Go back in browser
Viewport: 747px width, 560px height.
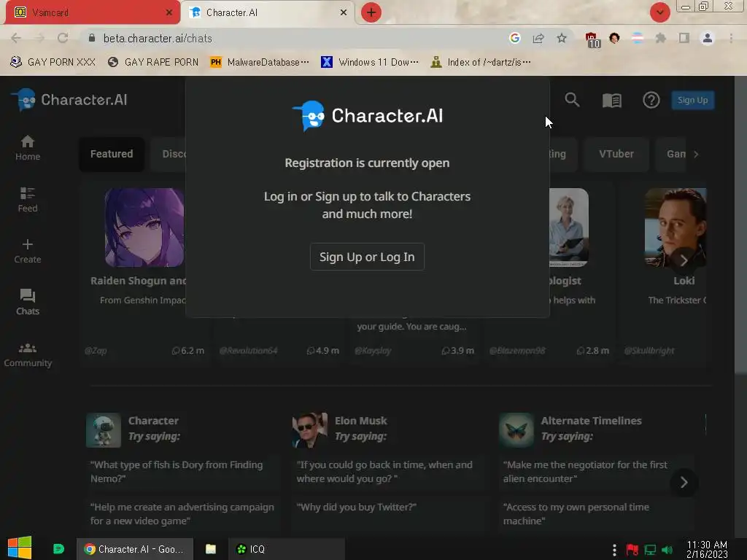[16, 38]
